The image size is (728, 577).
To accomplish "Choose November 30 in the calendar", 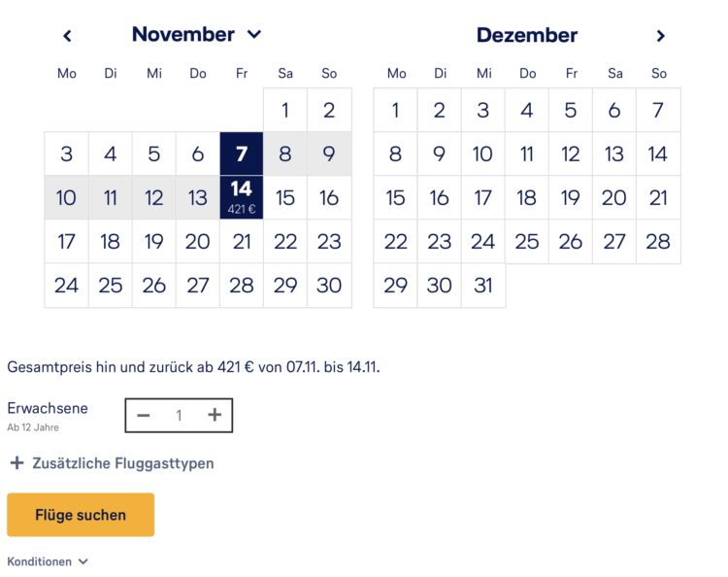I will click(329, 286).
